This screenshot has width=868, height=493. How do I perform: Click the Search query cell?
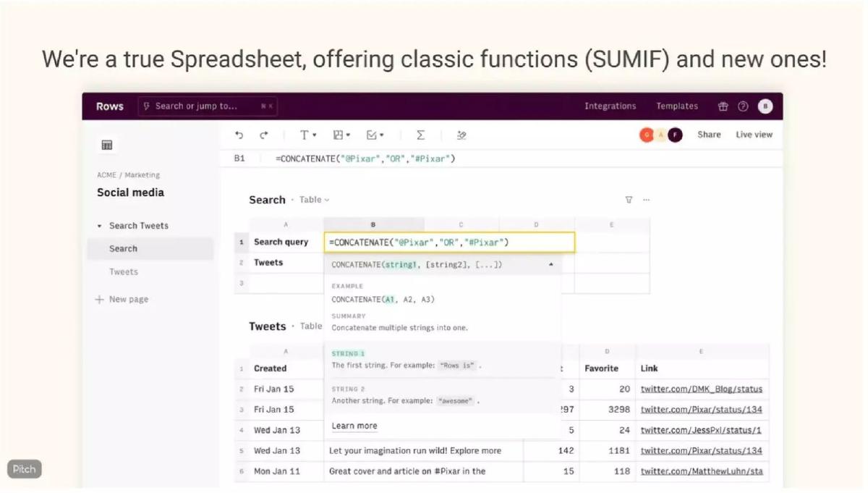tap(286, 243)
